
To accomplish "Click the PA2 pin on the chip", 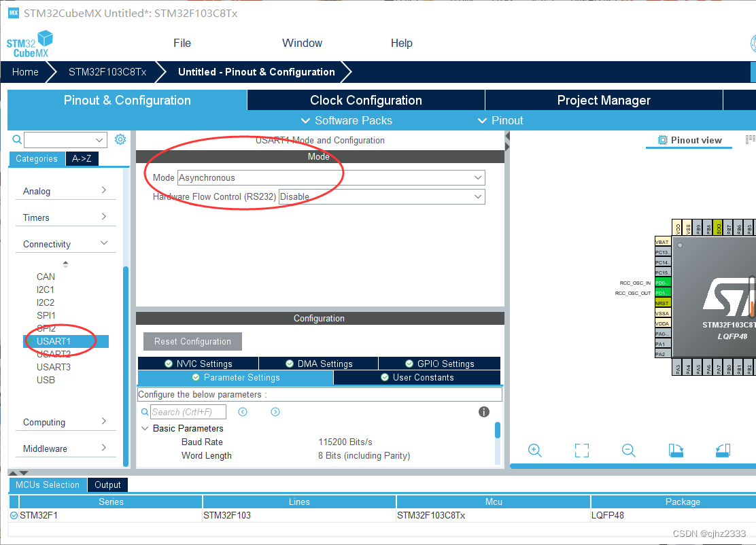I will [x=663, y=354].
